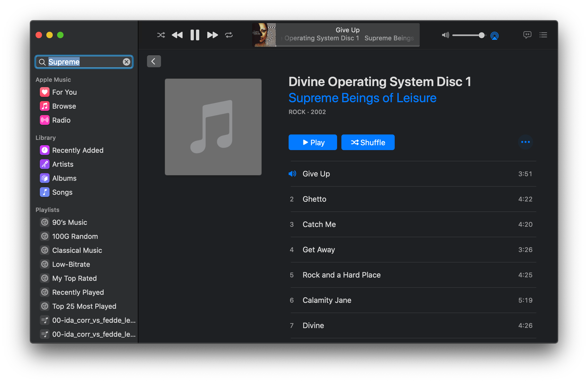
Task: Open the Artists library view
Action: (x=63, y=164)
